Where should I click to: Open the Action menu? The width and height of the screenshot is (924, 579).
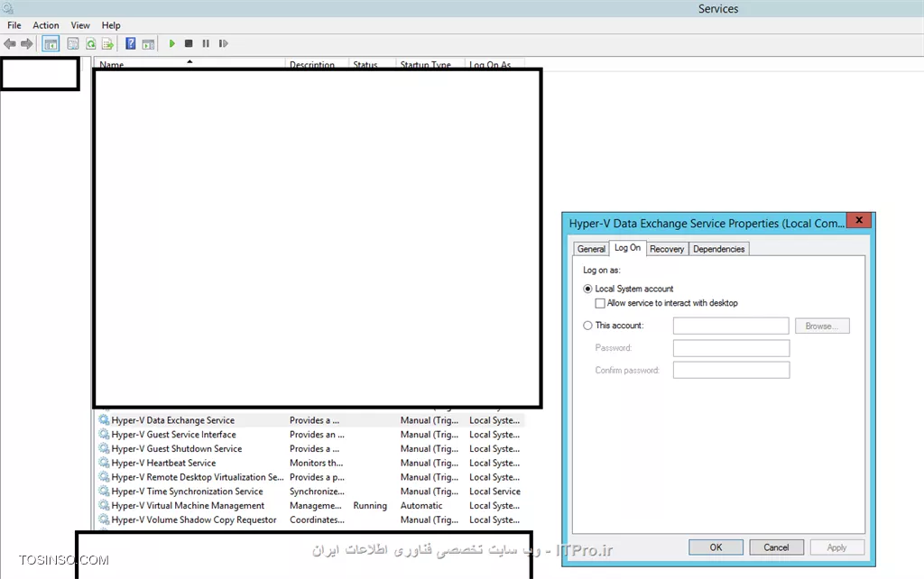pos(46,25)
